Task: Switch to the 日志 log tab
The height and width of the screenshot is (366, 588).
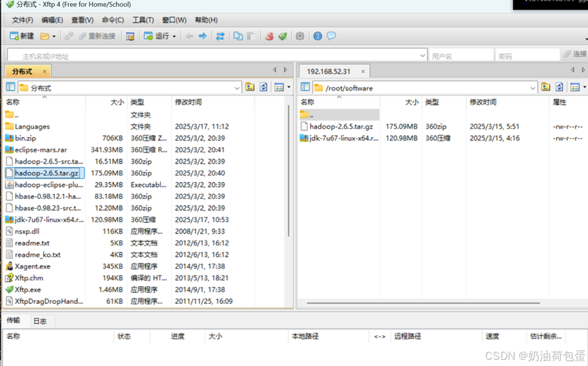Action: 40,320
